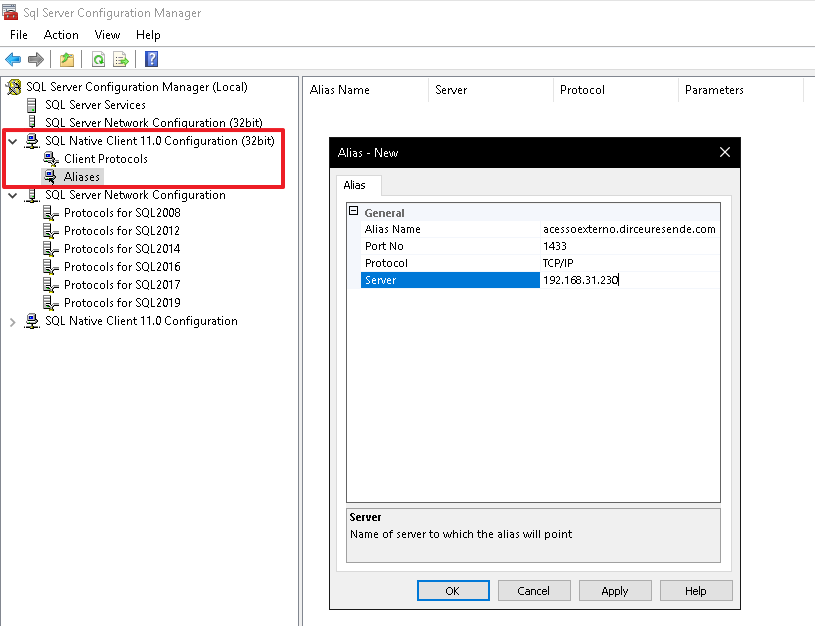Viewport: 815px width, 626px height.
Task: Click SQL Server Network Configuration (32bit) icon
Action: tap(32, 122)
